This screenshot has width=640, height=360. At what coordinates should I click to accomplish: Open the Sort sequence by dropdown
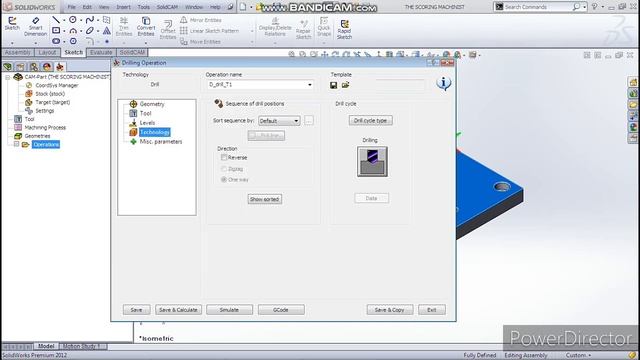pos(296,121)
